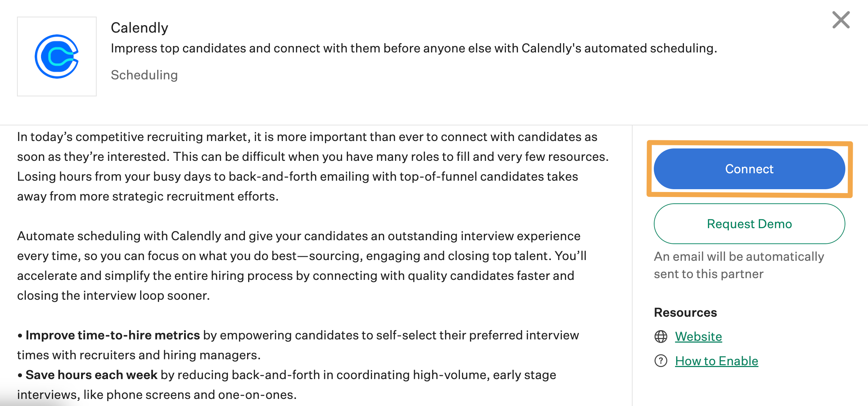This screenshot has width=868, height=406.
Task: Click the email notice under Request Demo
Action: pos(739,265)
